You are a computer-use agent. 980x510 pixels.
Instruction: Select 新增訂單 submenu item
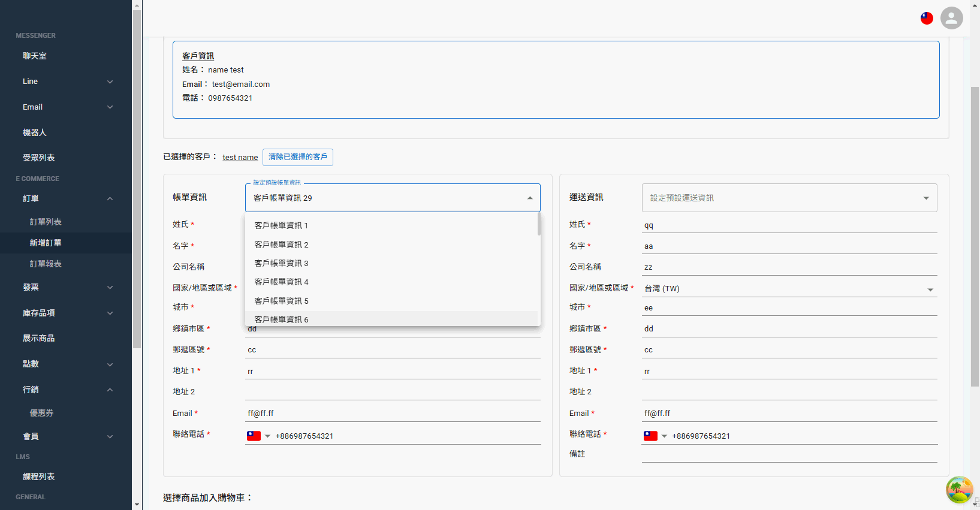point(66,243)
